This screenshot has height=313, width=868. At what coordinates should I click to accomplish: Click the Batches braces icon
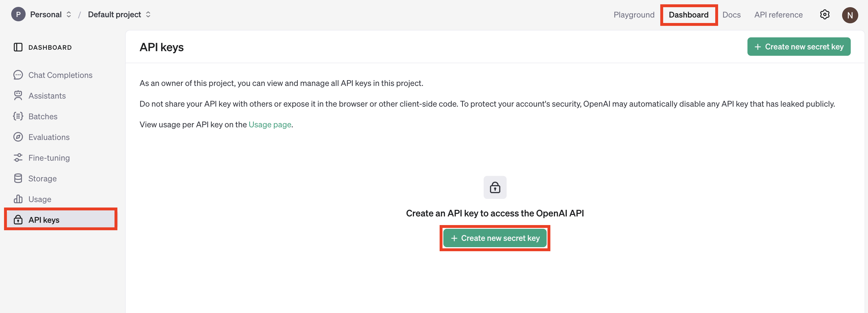coord(18,116)
